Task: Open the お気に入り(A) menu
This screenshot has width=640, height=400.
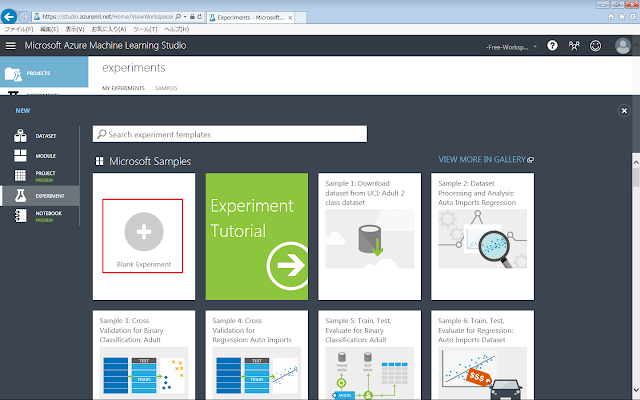Action: coord(109,29)
